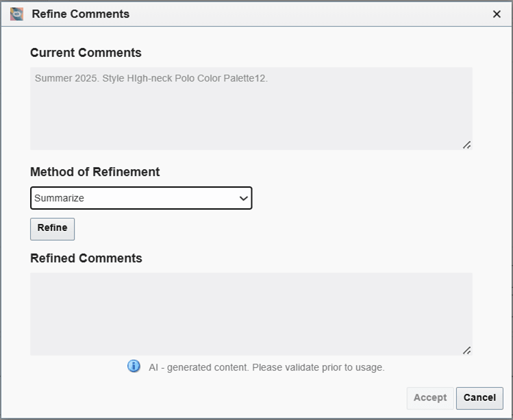Click the Refine Comments app icon in title bar

16,14
